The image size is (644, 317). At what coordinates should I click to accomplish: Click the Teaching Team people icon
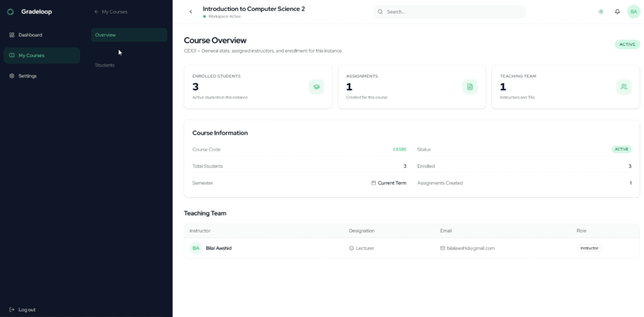624,87
